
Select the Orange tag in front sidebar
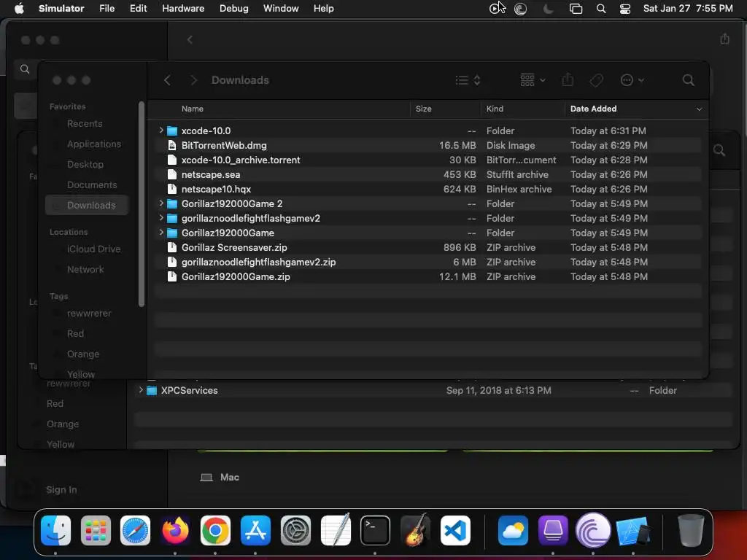(x=83, y=355)
